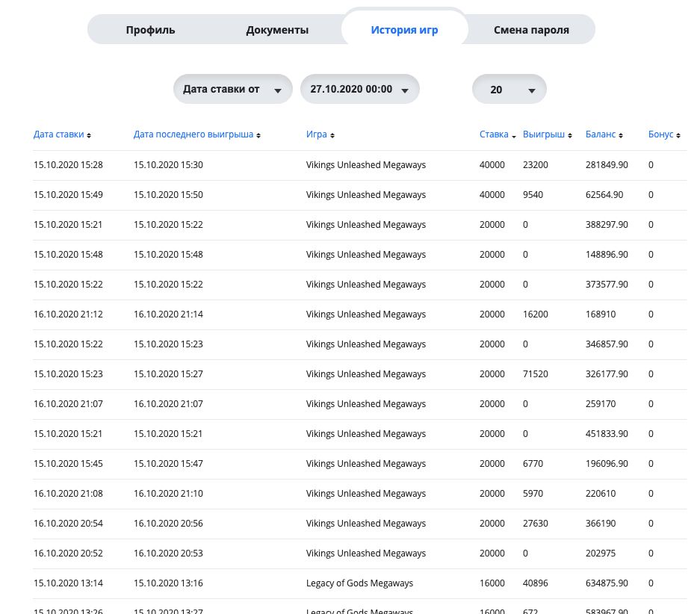Screen dimensions: 700x614
Task: Click the win amount 9540
Action: pyautogui.click(x=533, y=194)
